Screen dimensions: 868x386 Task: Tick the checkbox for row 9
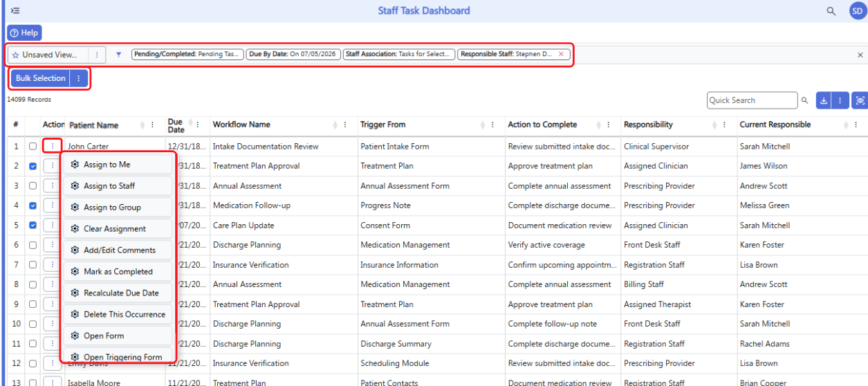pos(33,304)
